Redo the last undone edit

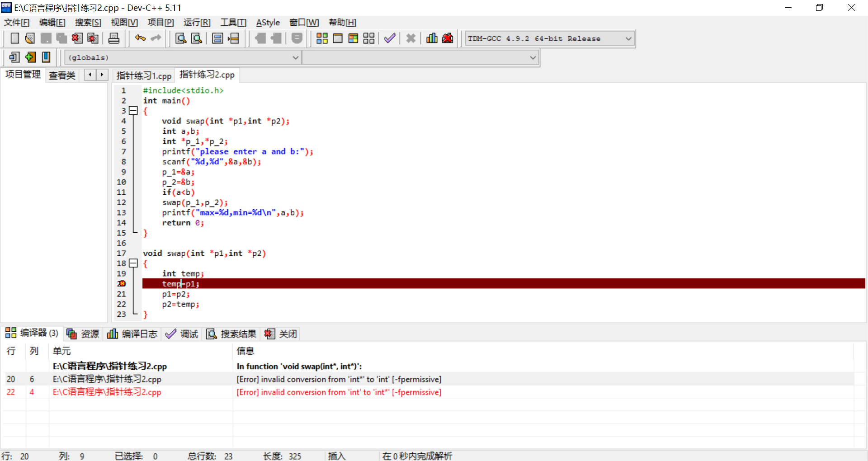click(x=156, y=38)
